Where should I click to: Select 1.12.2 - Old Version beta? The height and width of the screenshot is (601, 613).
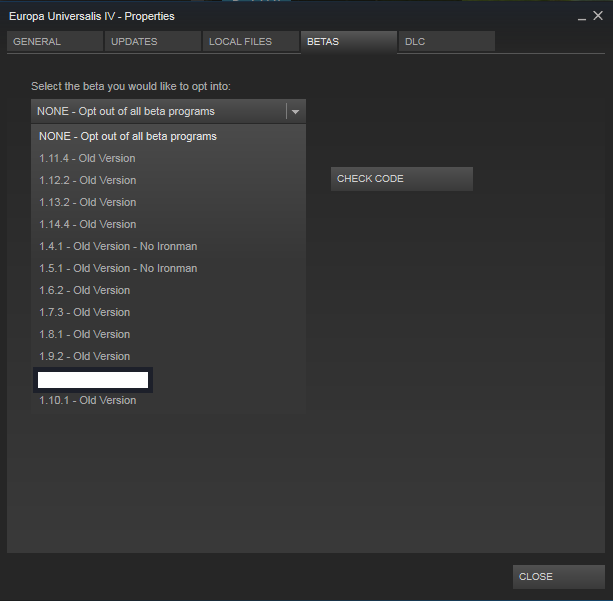click(168, 180)
